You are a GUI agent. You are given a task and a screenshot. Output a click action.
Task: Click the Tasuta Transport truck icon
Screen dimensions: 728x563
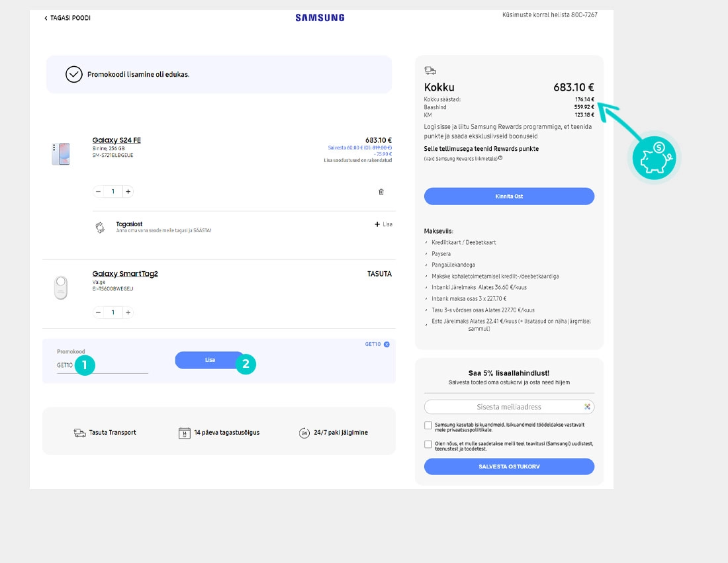click(x=80, y=433)
